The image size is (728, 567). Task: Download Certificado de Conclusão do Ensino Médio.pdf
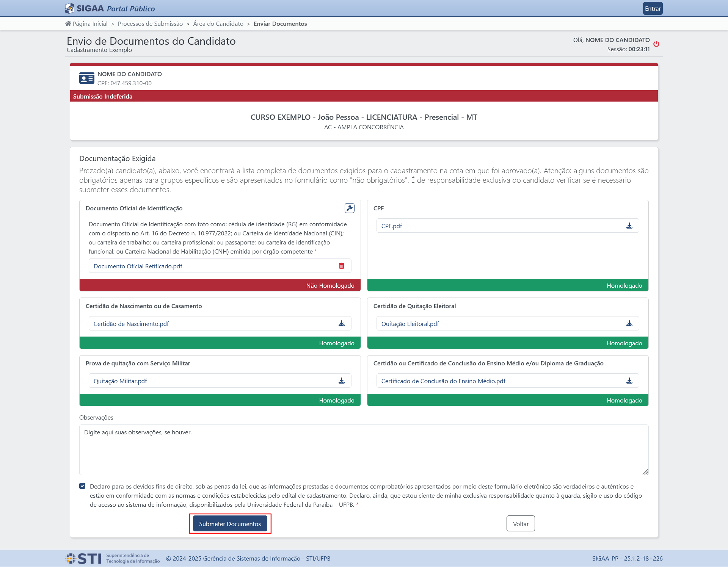point(629,381)
